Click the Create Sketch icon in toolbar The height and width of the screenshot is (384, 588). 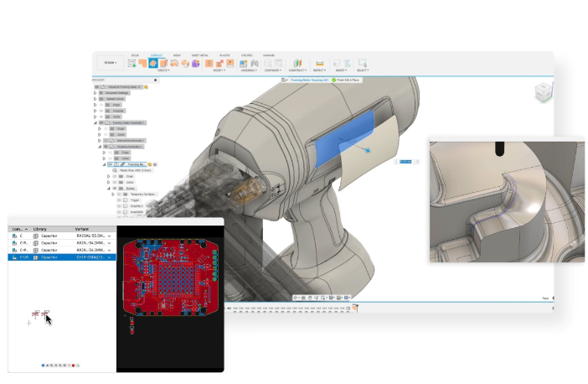132,63
